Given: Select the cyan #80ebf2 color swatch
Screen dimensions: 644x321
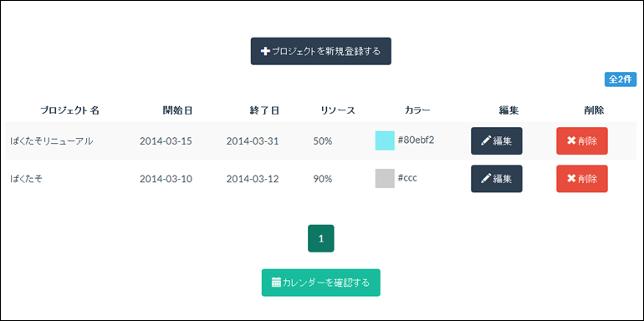Looking at the screenshot, I should (x=385, y=140).
